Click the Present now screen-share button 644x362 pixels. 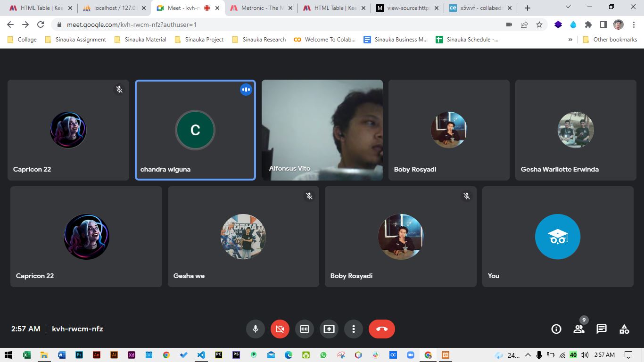click(329, 329)
